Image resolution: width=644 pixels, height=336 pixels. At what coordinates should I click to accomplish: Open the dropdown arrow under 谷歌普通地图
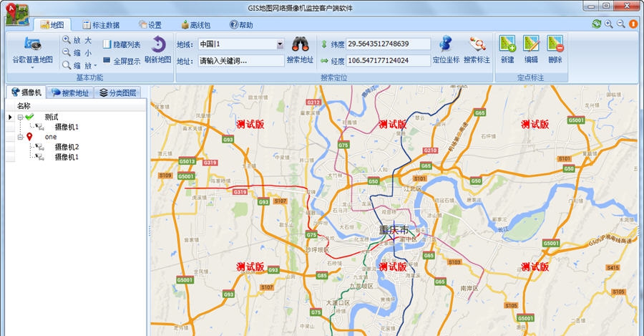pos(32,67)
